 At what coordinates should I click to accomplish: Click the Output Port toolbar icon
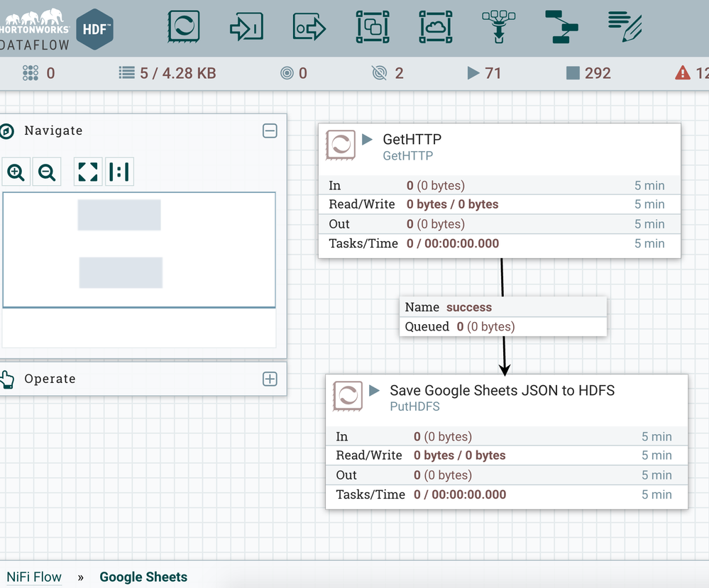click(x=309, y=27)
